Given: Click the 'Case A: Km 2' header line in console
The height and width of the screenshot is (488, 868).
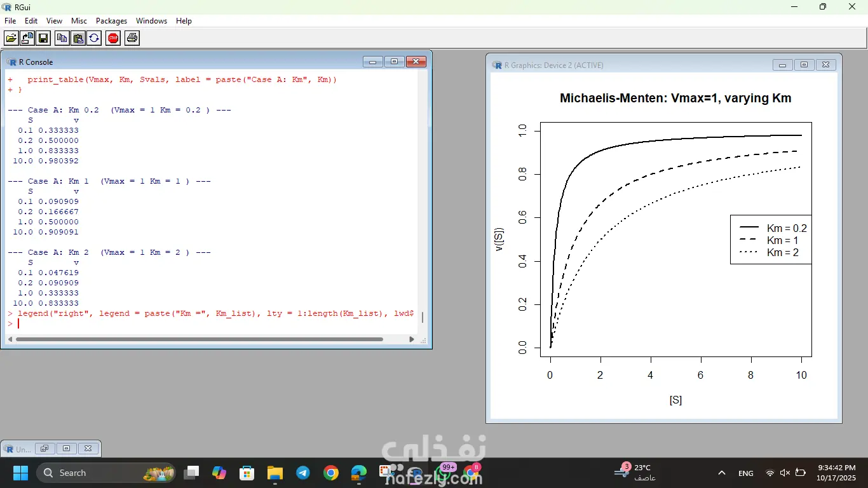Looking at the screenshot, I should (109, 252).
